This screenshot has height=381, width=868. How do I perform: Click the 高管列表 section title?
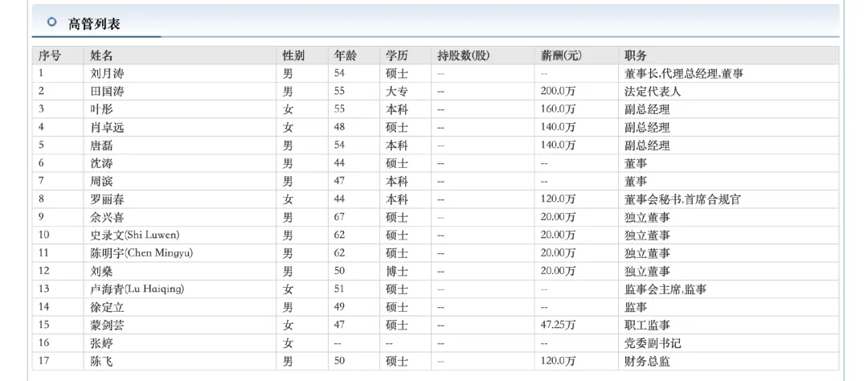(x=95, y=23)
